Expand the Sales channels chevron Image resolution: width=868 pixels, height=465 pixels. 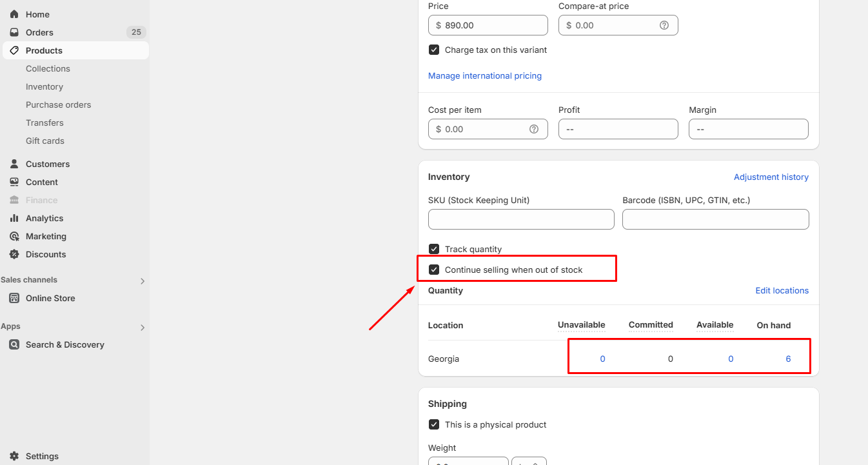(x=143, y=281)
